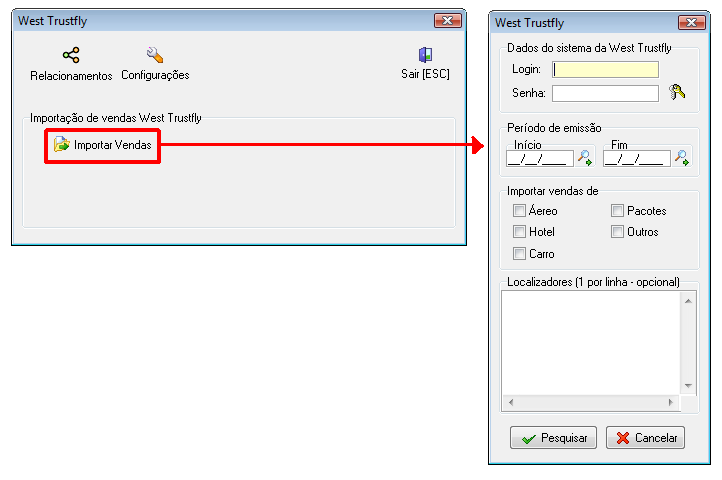Viewport: 722px width, 480px height.
Task: Enable the Hotel checkbox
Action: [x=519, y=231]
